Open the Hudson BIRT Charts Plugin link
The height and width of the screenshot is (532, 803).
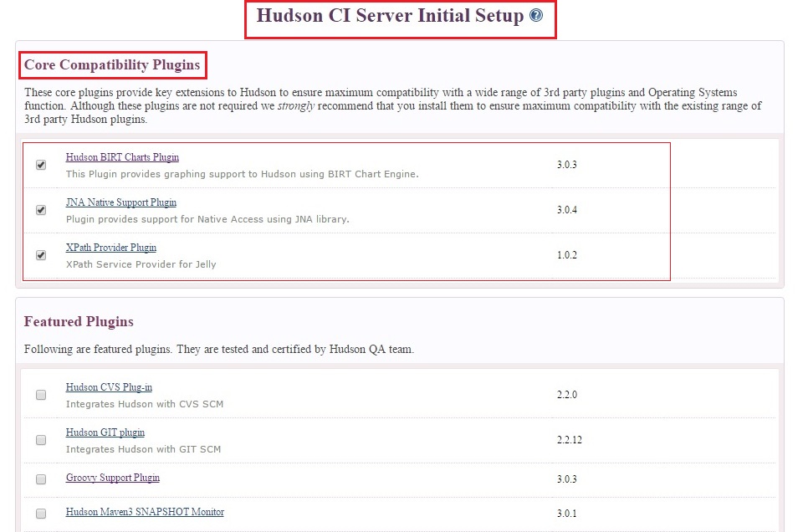[122, 157]
